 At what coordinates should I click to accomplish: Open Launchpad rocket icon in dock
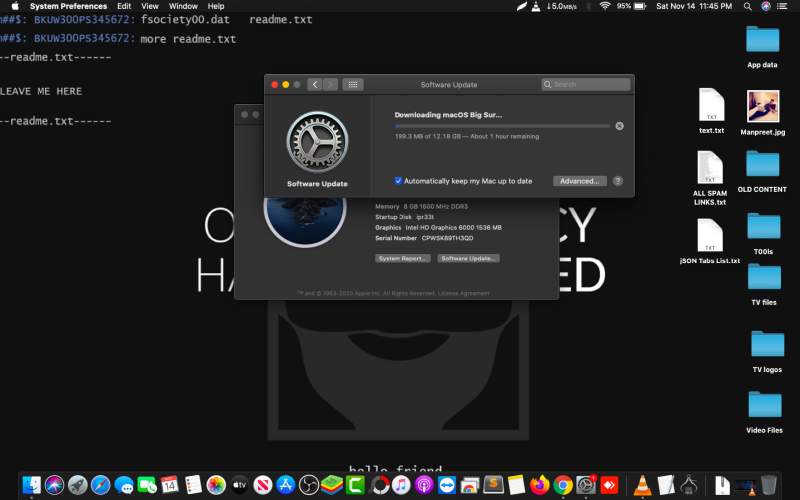click(78, 485)
